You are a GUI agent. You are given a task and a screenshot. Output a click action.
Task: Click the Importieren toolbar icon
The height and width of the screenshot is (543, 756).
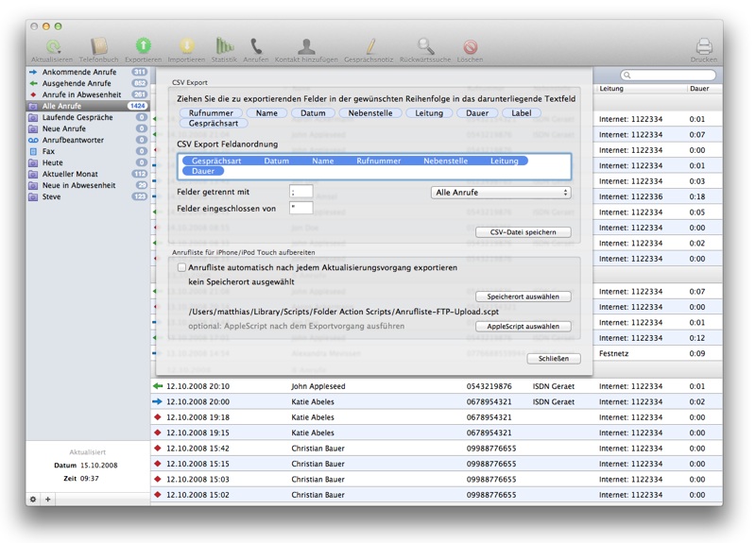186,46
